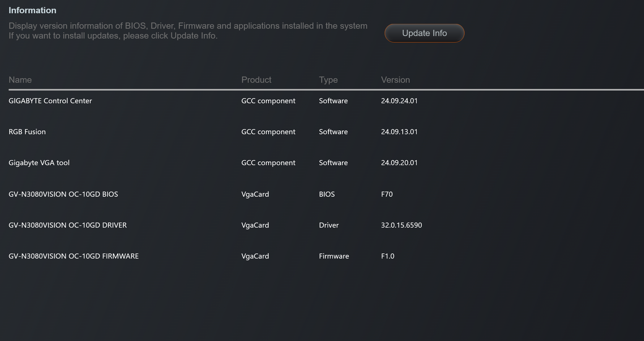Click the Gigabyte VGA tool row
Screen dimensions: 644x341
39,163
